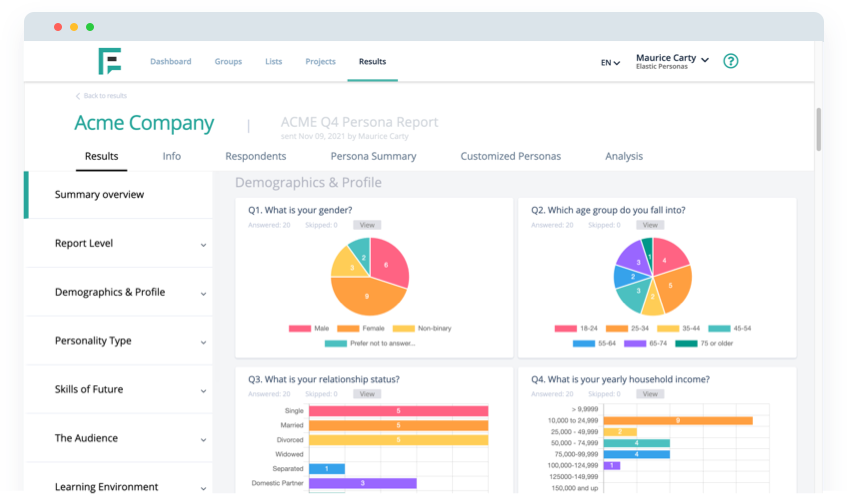
Task: Open Projects in the top navigation
Action: coord(320,62)
